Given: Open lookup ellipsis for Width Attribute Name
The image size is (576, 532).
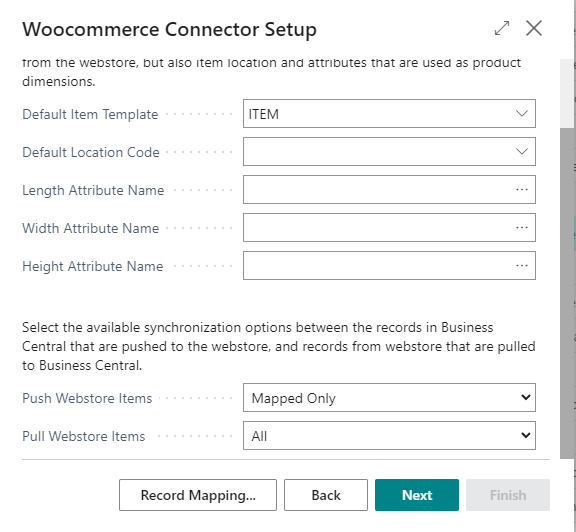Looking at the screenshot, I should pos(522,227).
